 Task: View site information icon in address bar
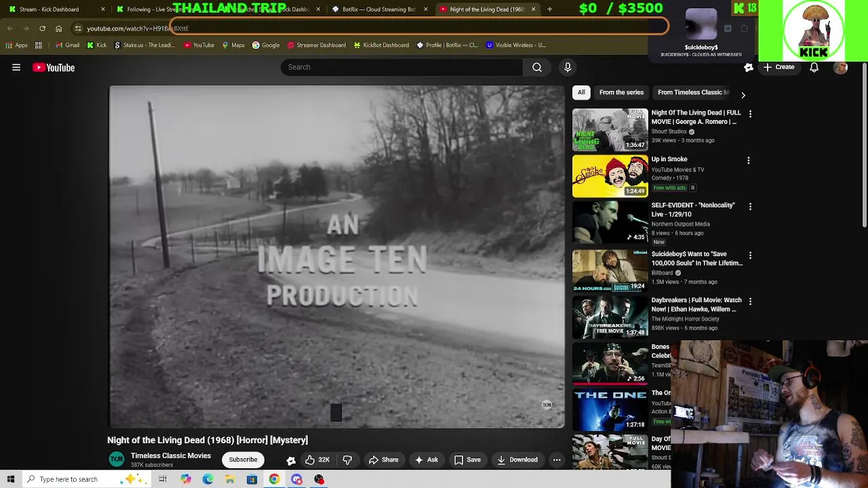78,28
